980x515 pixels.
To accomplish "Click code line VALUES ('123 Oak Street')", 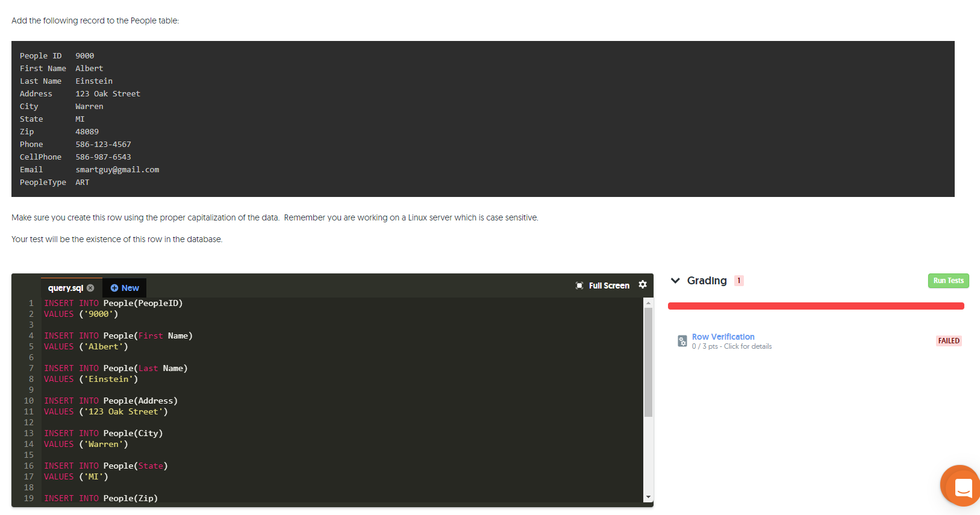I will [106, 411].
